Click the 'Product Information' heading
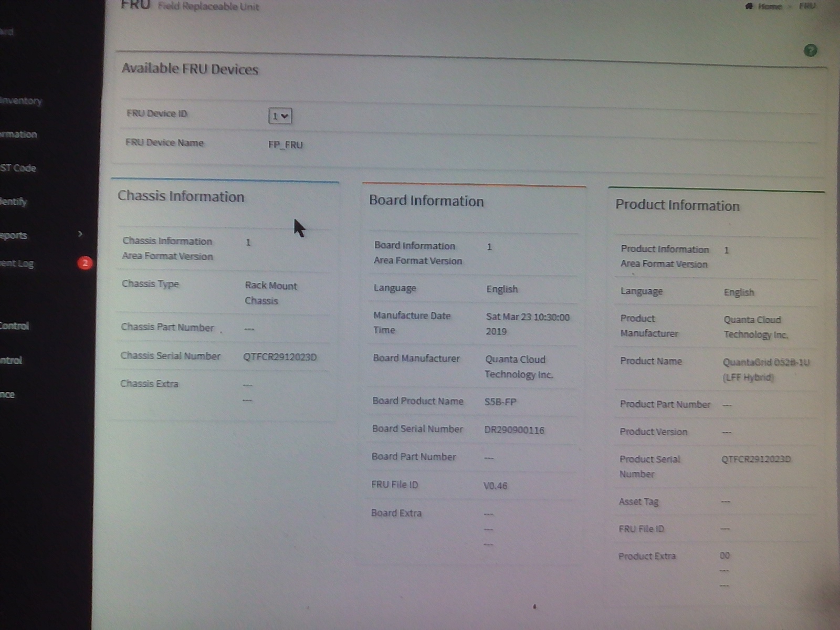The width and height of the screenshot is (840, 630). (677, 205)
